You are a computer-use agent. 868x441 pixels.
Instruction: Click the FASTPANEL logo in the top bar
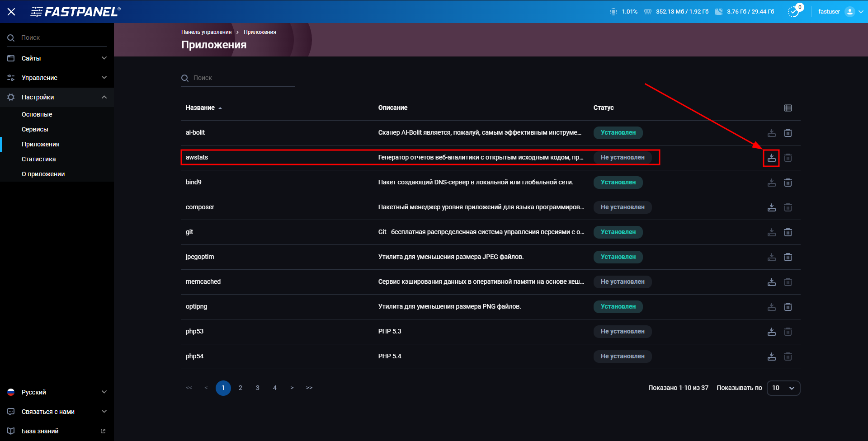[75, 12]
